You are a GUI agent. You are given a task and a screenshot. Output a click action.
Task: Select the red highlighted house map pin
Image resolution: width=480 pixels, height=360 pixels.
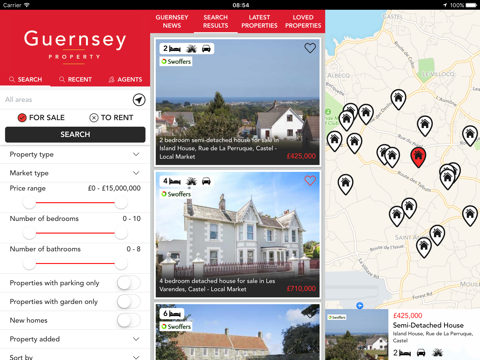click(x=418, y=157)
